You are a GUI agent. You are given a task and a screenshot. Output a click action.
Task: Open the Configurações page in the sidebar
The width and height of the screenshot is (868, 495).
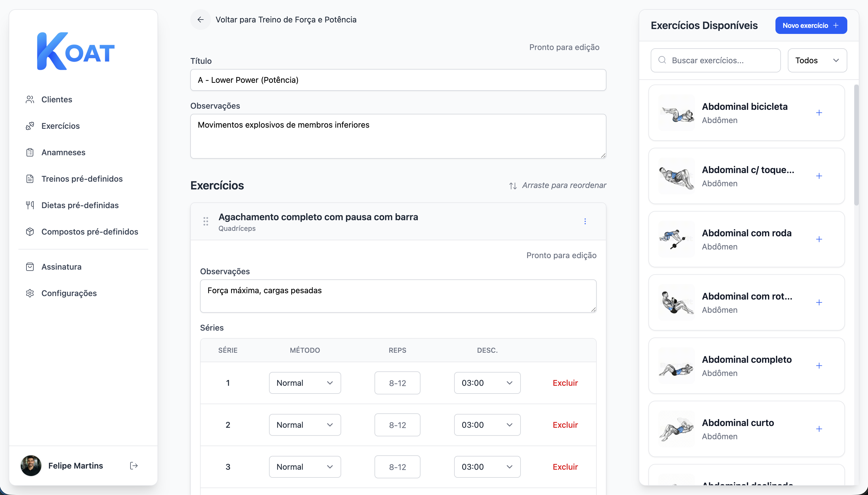click(69, 293)
